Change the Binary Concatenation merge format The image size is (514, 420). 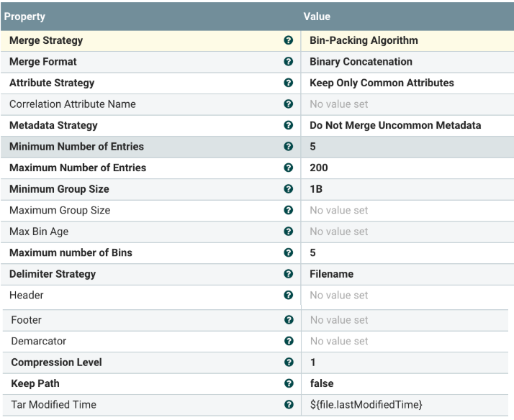click(361, 62)
